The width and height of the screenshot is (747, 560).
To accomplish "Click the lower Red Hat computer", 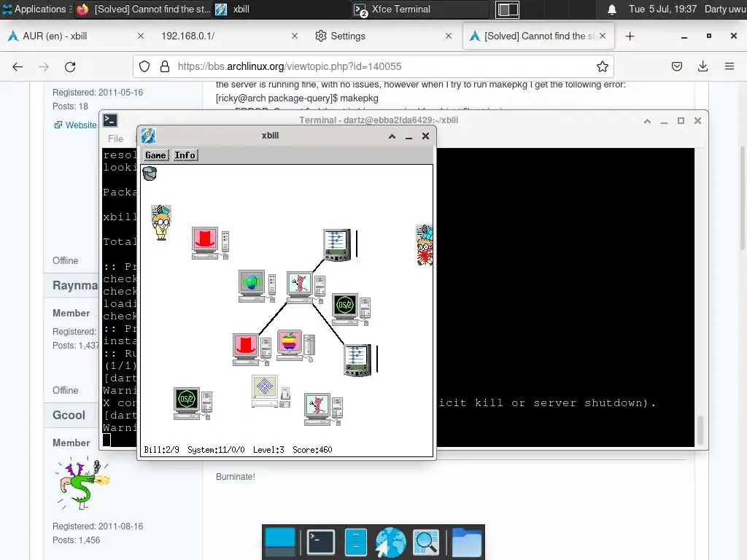I will point(252,349).
